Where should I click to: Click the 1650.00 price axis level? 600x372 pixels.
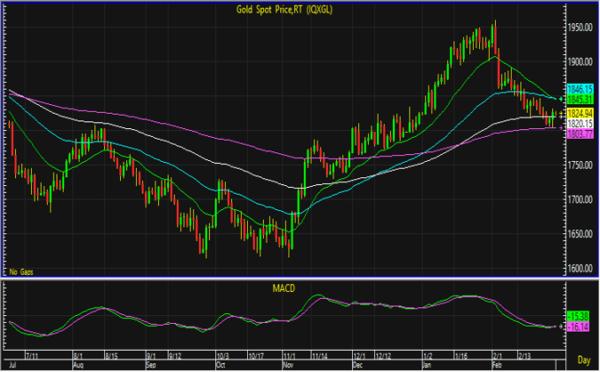pyautogui.click(x=580, y=234)
